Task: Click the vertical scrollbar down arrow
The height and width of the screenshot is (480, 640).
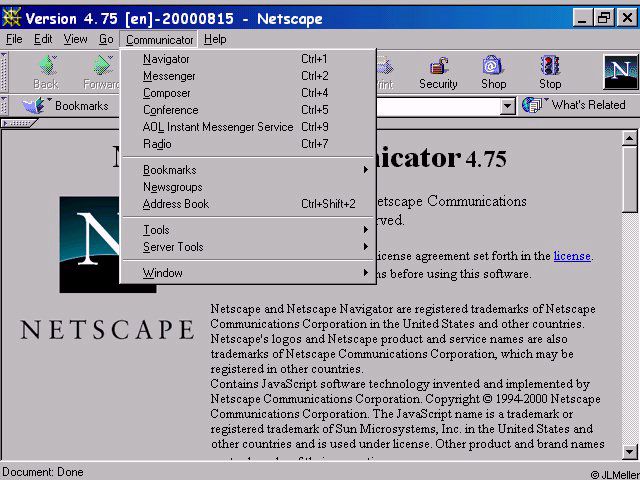Action: pyautogui.click(x=629, y=452)
